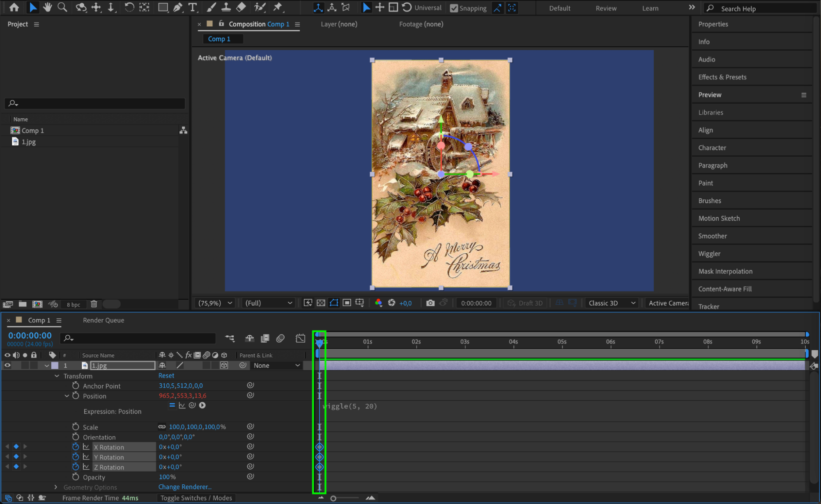
Task: Toggle the Snapping checkbox
Action: click(x=454, y=8)
